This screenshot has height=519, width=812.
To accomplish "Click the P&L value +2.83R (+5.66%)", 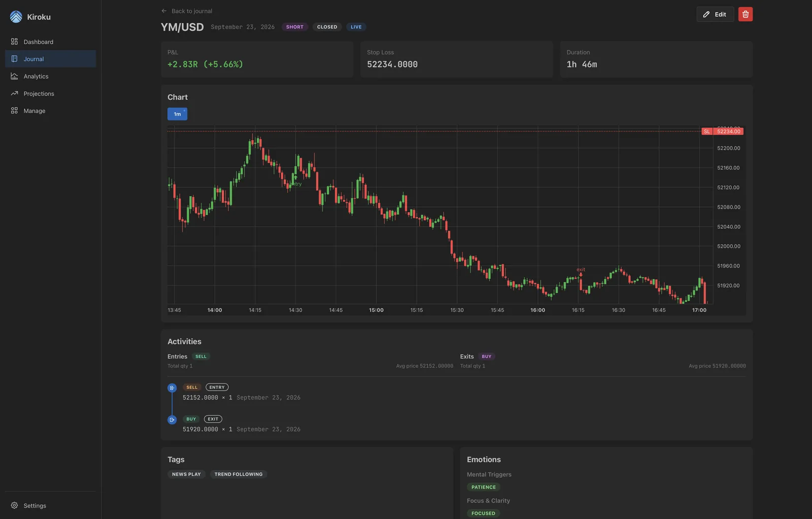I will 205,64.
